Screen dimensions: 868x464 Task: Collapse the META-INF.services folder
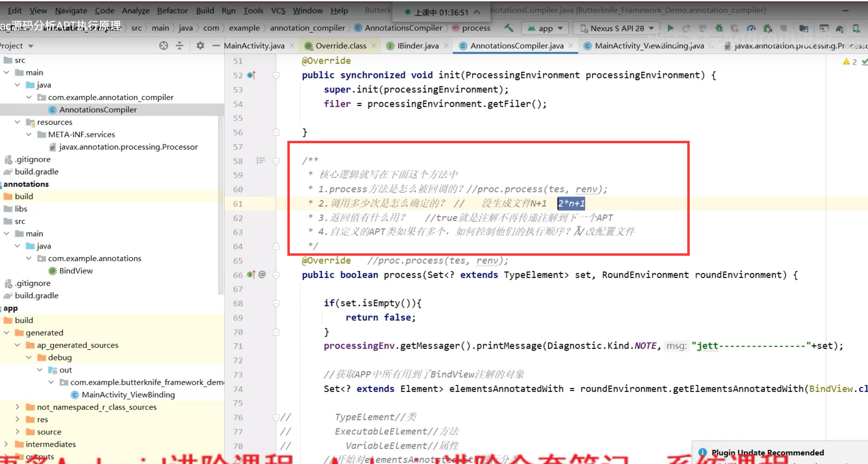pyautogui.click(x=29, y=135)
